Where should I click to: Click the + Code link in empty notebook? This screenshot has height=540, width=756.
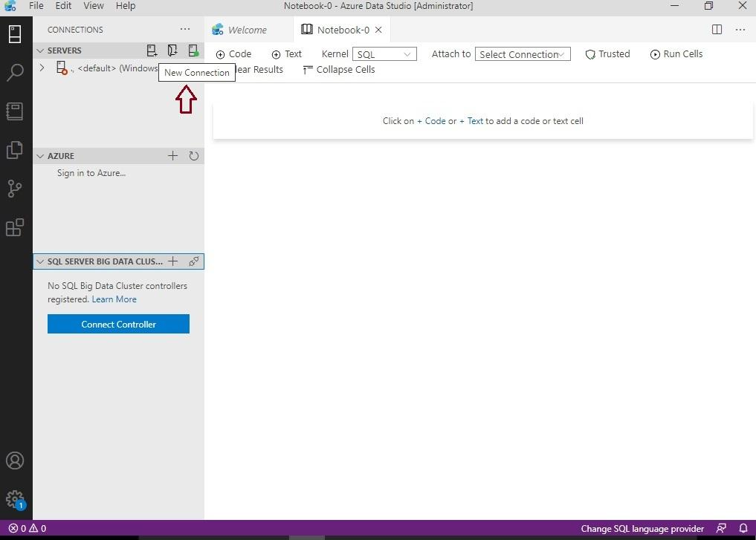coord(431,121)
